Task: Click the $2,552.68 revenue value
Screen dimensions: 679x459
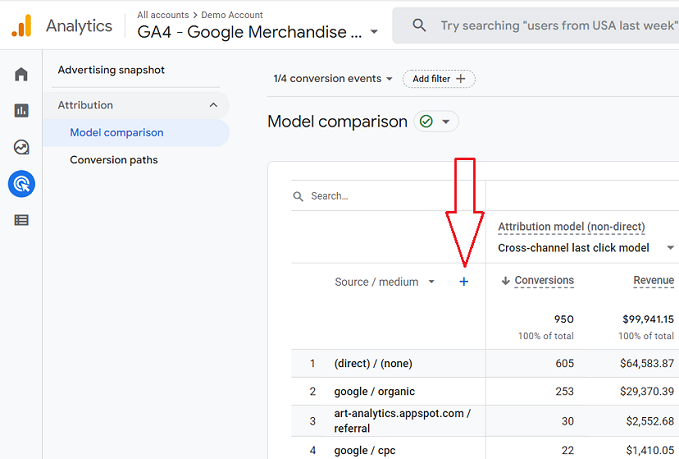Action: 650,421
